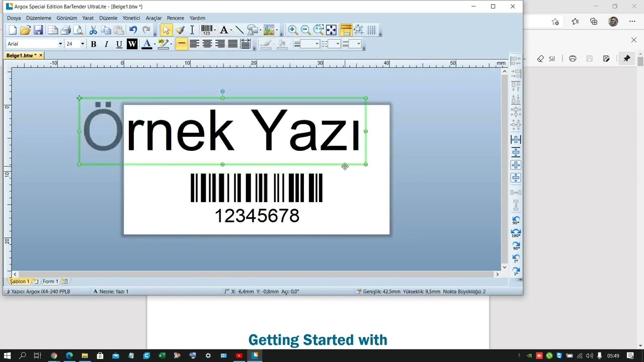Align text right
Viewport: 644px width, 362px height.
(220, 44)
